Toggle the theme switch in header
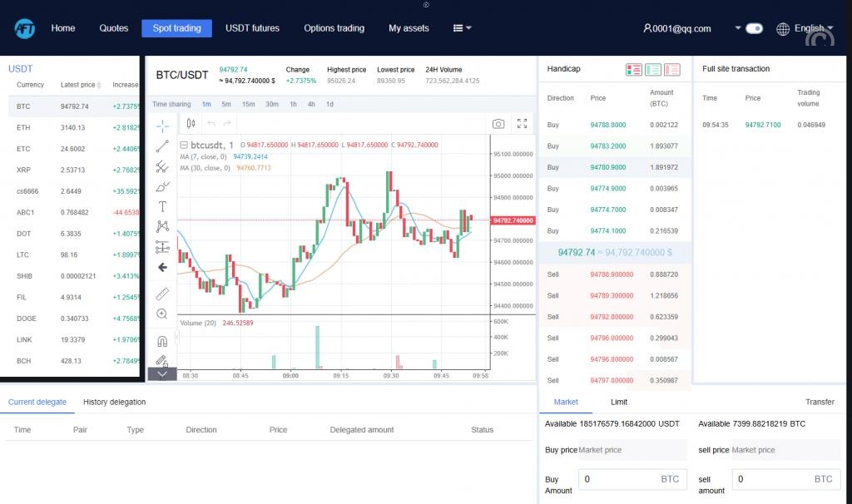 [x=754, y=28]
